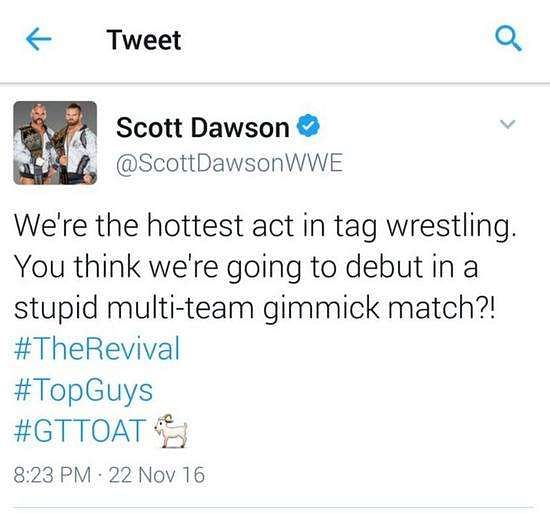Click the sentence "hottest act in tag wrestling"
The width and height of the screenshot is (550, 513).
point(329,227)
